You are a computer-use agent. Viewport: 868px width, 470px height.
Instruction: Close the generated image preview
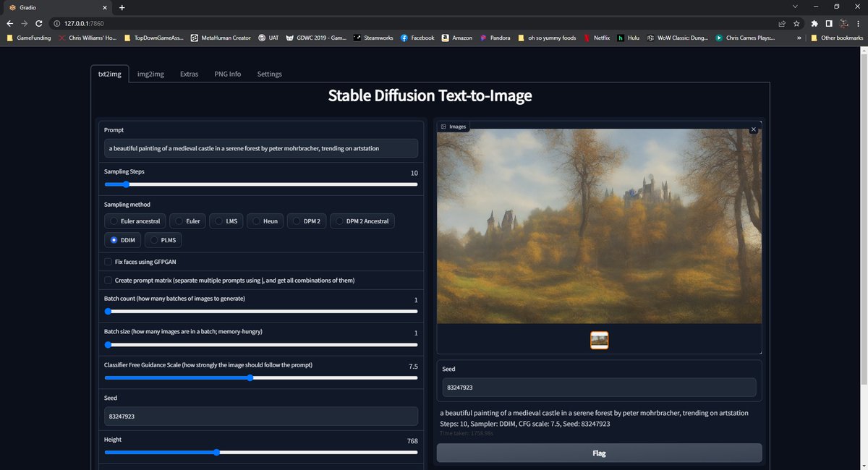pos(754,129)
